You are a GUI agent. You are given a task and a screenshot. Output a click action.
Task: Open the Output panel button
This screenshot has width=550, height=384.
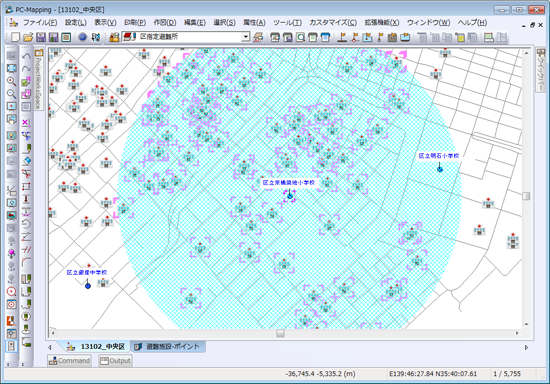[115, 361]
